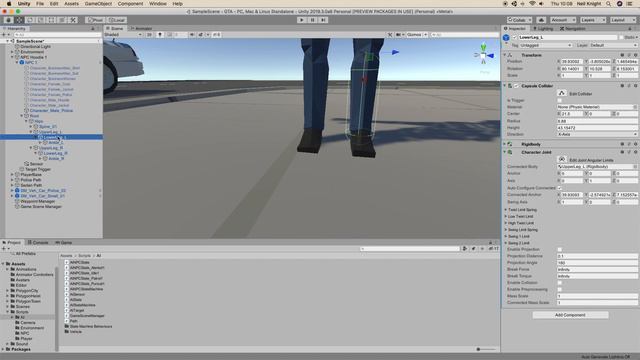Open the Tag dropdown

click(x=546, y=45)
